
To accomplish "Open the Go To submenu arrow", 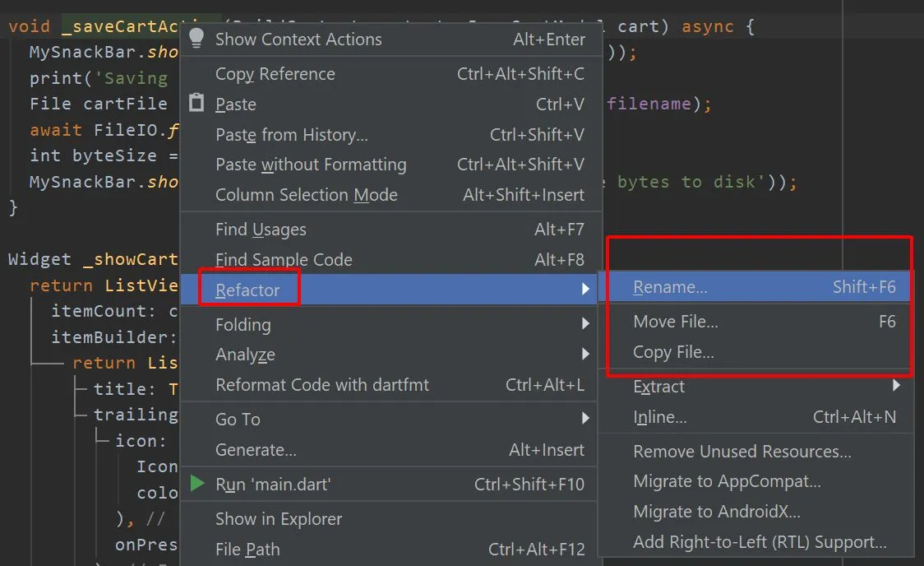I will coord(585,419).
